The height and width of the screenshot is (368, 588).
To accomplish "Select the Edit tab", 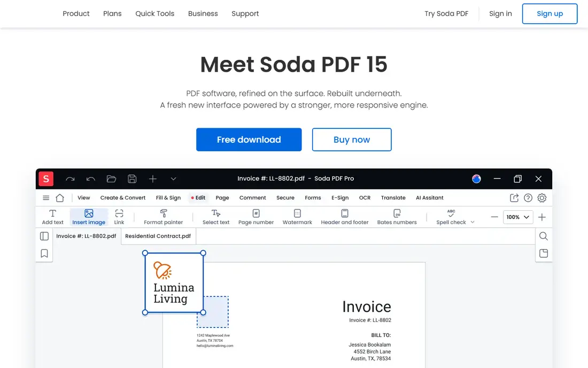I will pyautogui.click(x=198, y=198).
